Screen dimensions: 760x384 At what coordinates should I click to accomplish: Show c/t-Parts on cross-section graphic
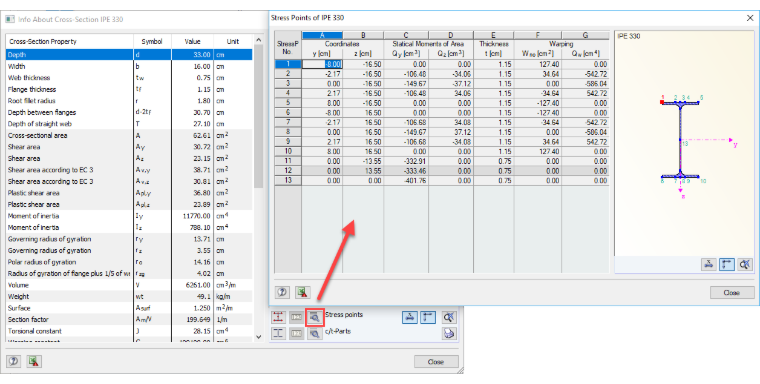click(278, 334)
